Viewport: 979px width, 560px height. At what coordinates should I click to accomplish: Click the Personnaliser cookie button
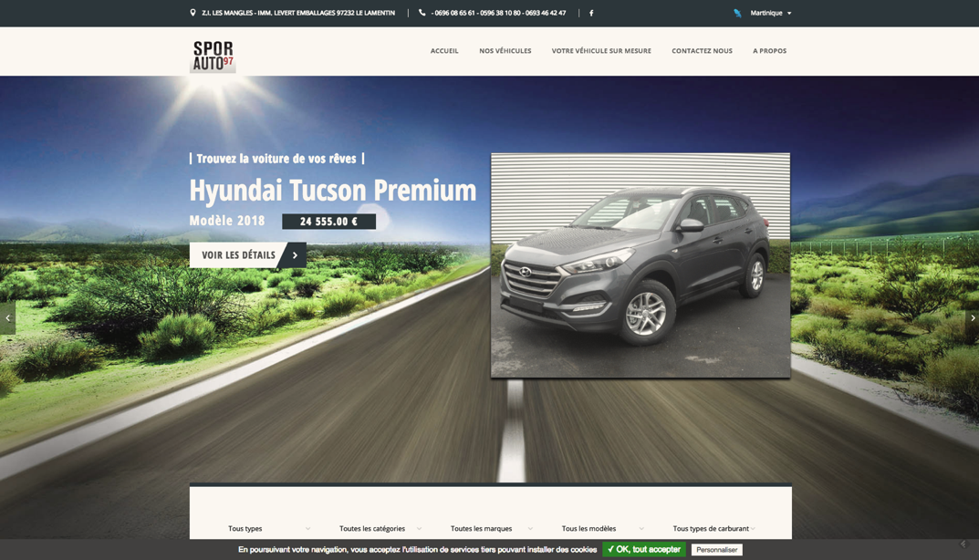(x=717, y=550)
